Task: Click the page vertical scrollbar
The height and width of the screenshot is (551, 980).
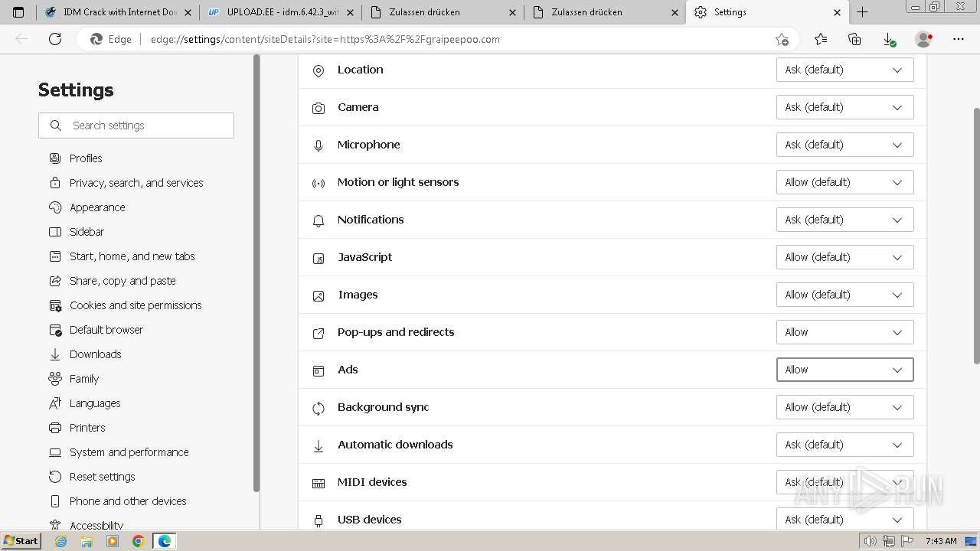Action: tap(975, 236)
